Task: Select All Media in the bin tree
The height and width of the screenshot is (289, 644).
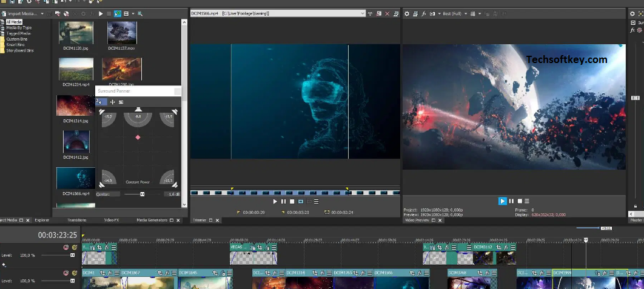Action: click(14, 22)
